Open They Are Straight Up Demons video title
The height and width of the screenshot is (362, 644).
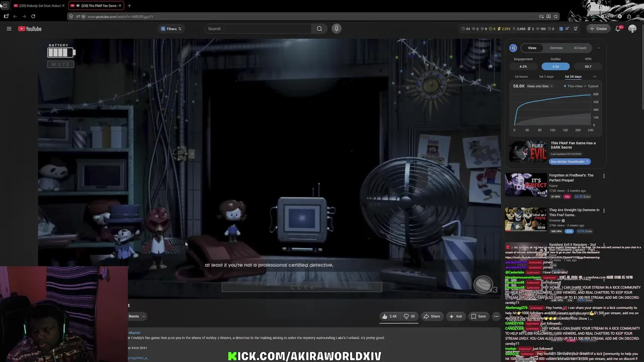(574, 212)
